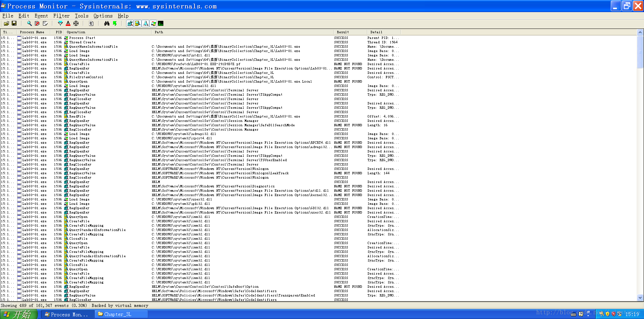Click the Result column header

pyautogui.click(x=350, y=32)
